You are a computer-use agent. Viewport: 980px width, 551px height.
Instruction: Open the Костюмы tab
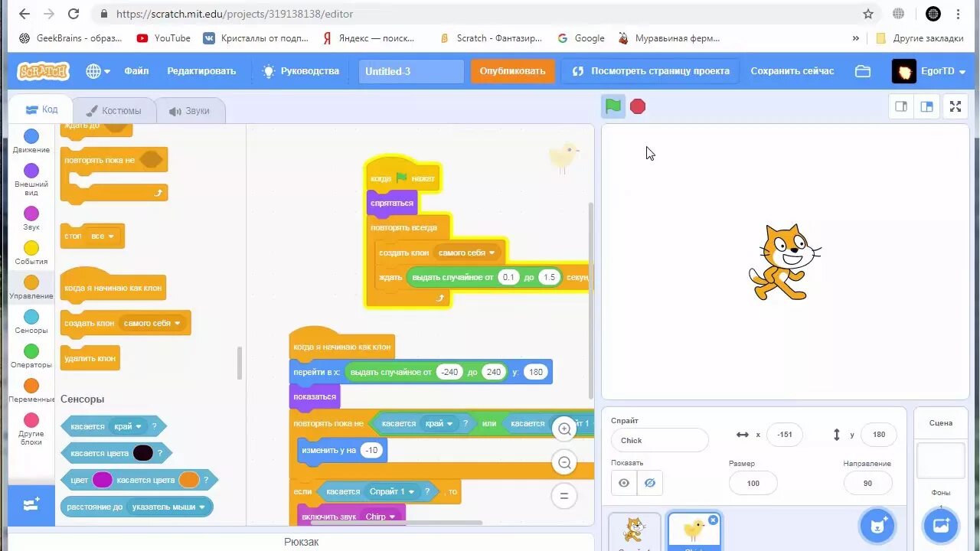coord(113,110)
